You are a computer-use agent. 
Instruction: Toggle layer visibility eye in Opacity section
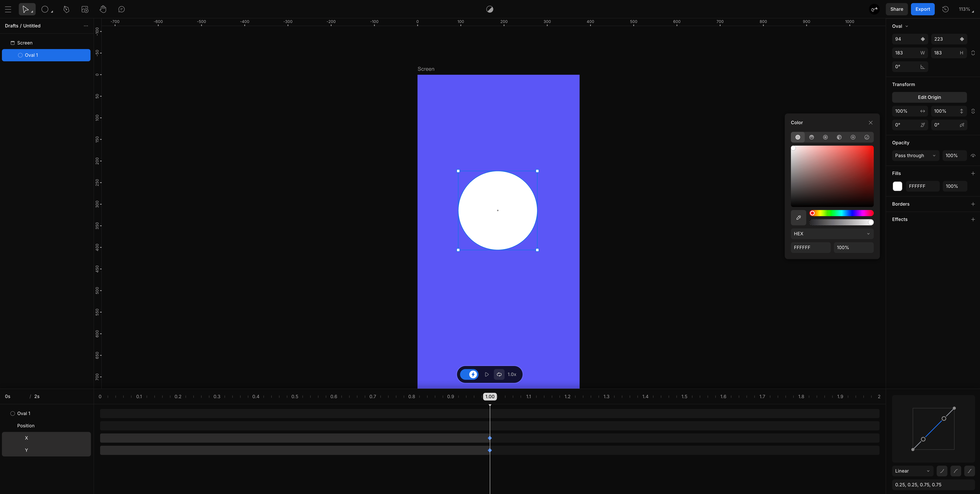point(973,156)
